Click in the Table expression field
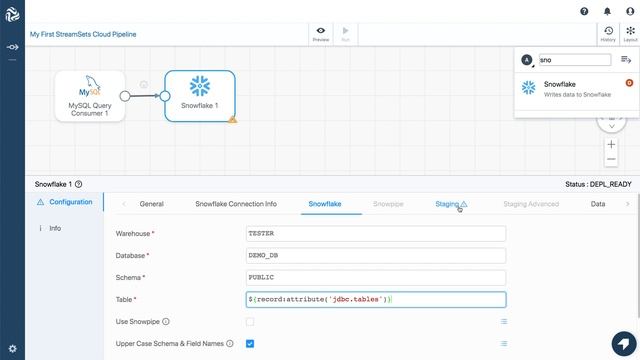This screenshot has height=360, width=640. (x=376, y=300)
